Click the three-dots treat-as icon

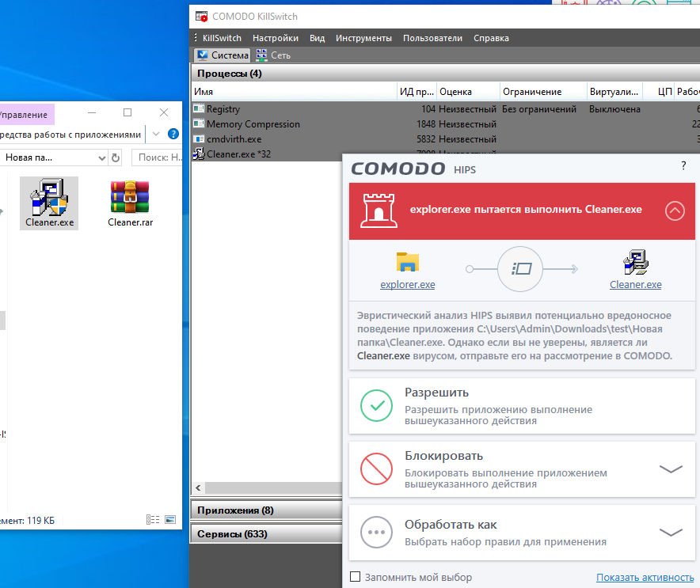pyautogui.click(x=376, y=533)
